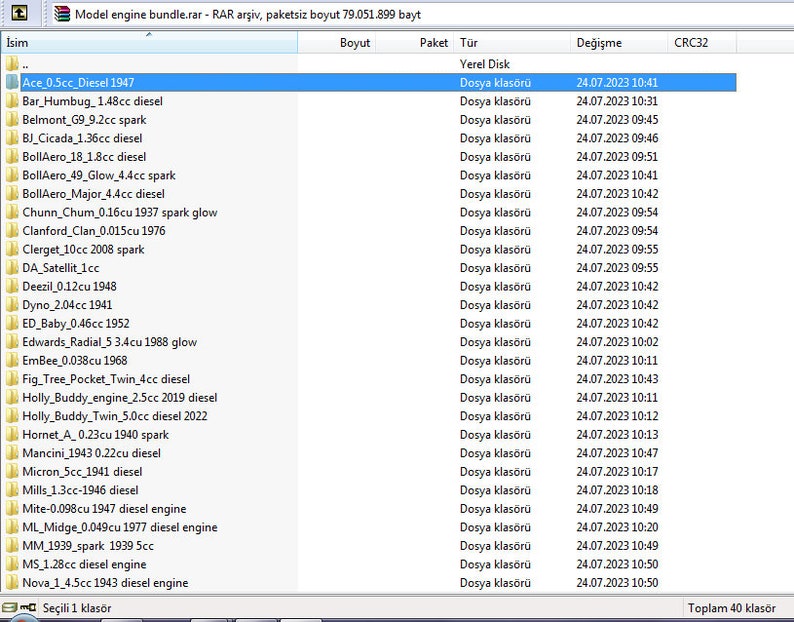
Task: Click 'Dosya klasörü' type in Clerget_10cc row
Action: pyautogui.click(x=495, y=249)
